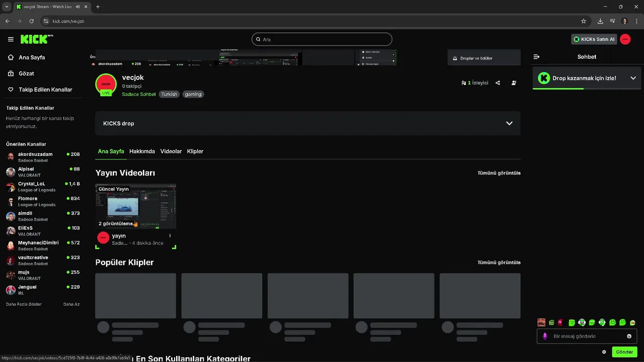Click the Gönder send button

click(624, 352)
